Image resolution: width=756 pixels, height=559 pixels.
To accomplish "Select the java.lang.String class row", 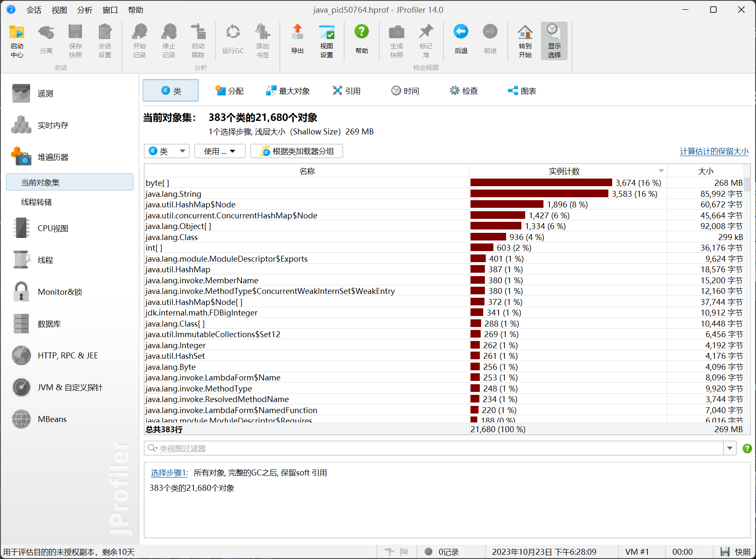I will click(444, 194).
